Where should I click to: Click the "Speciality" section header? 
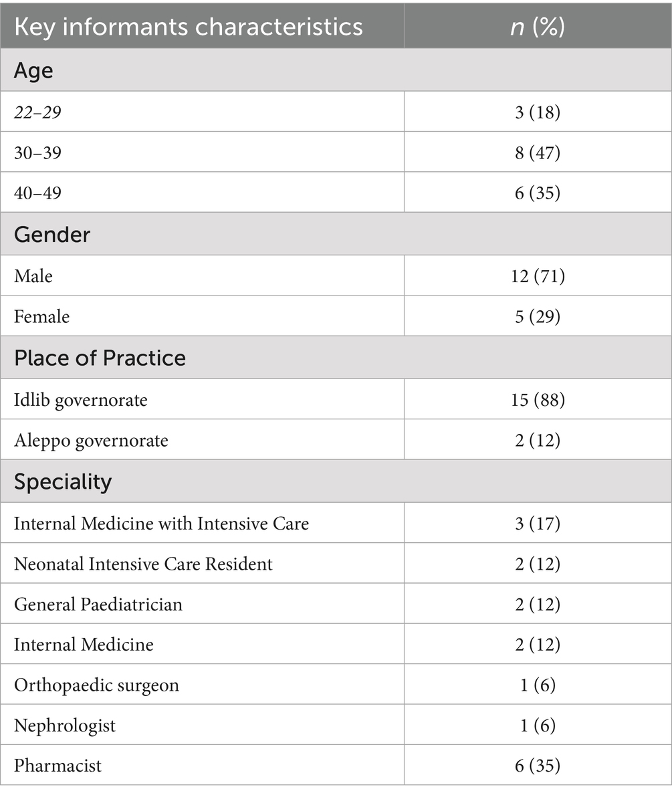tap(63, 481)
